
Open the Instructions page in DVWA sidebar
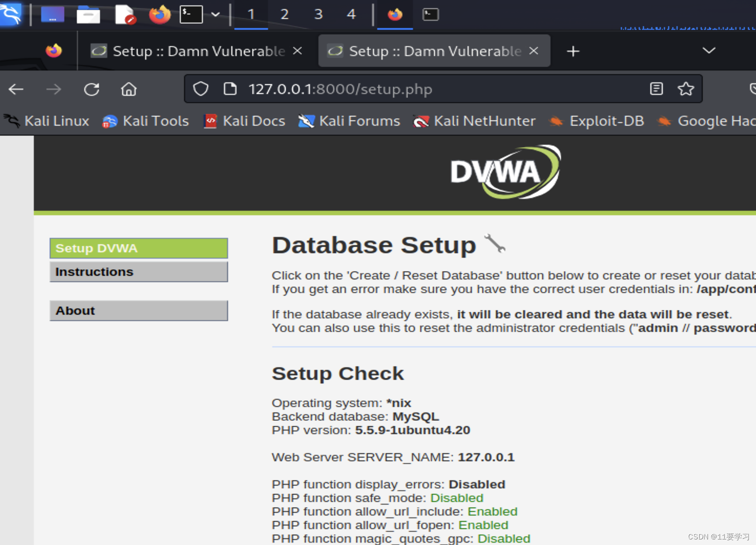click(x=138, y=272)
